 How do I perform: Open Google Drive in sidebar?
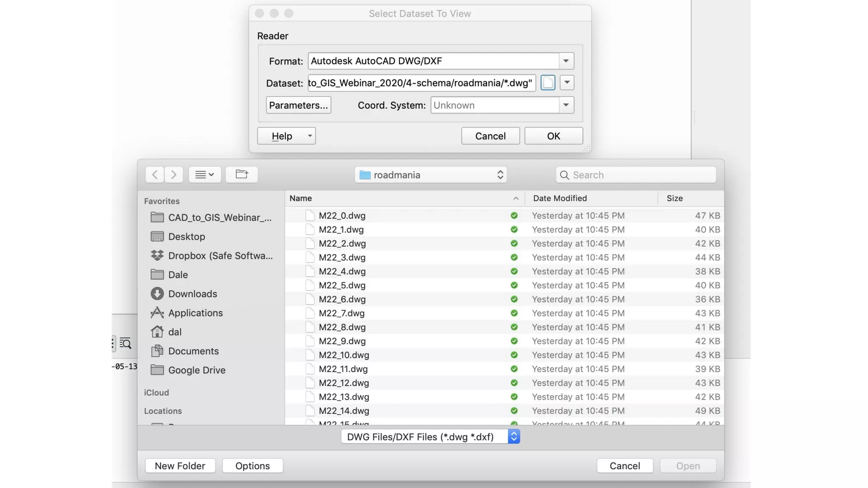tap(196, 370)
